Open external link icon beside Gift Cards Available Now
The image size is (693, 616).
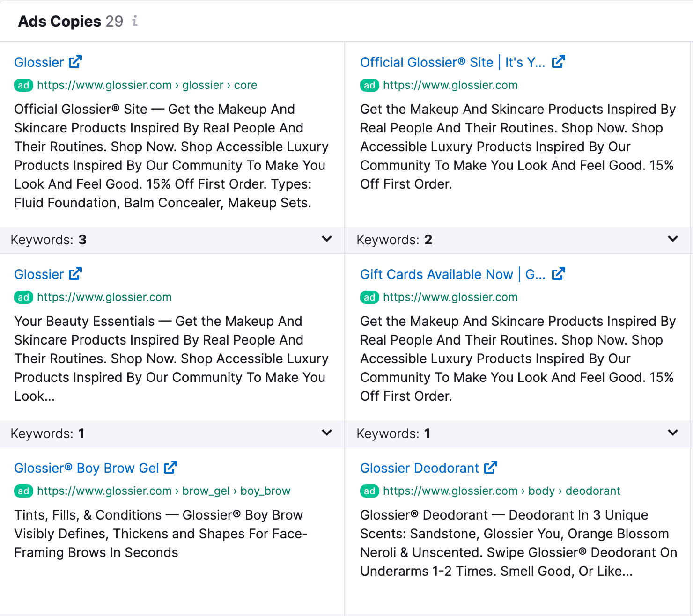559,274
